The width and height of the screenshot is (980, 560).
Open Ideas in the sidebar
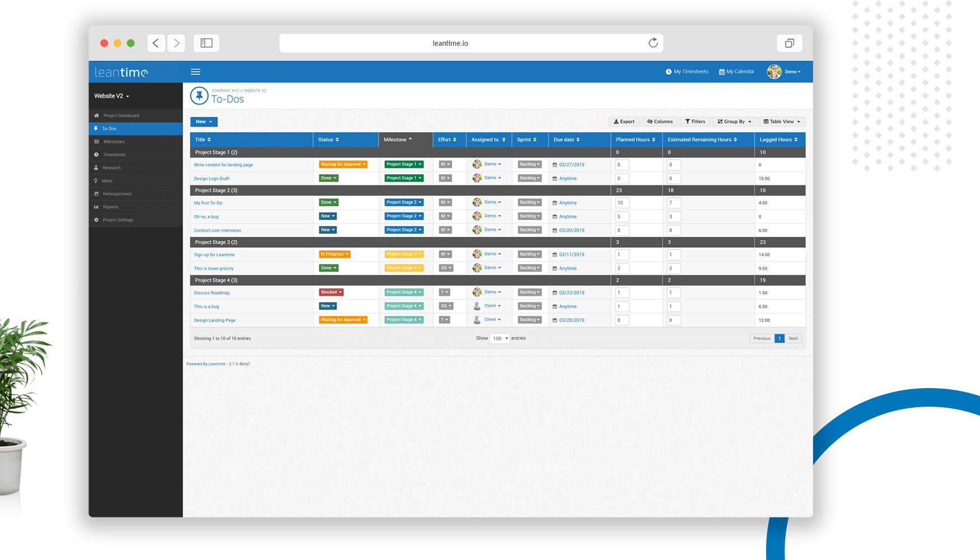tap(136, 181)
